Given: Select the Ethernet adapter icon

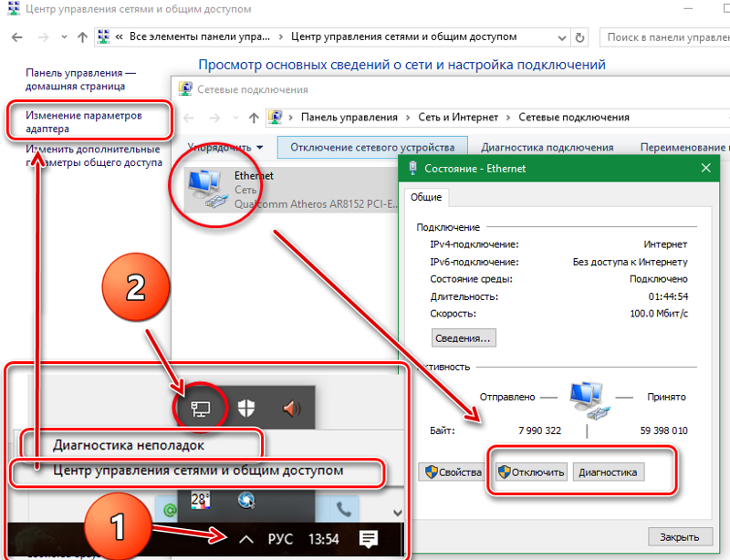Looking at the screenshot, I should click(x=207, y=189).
